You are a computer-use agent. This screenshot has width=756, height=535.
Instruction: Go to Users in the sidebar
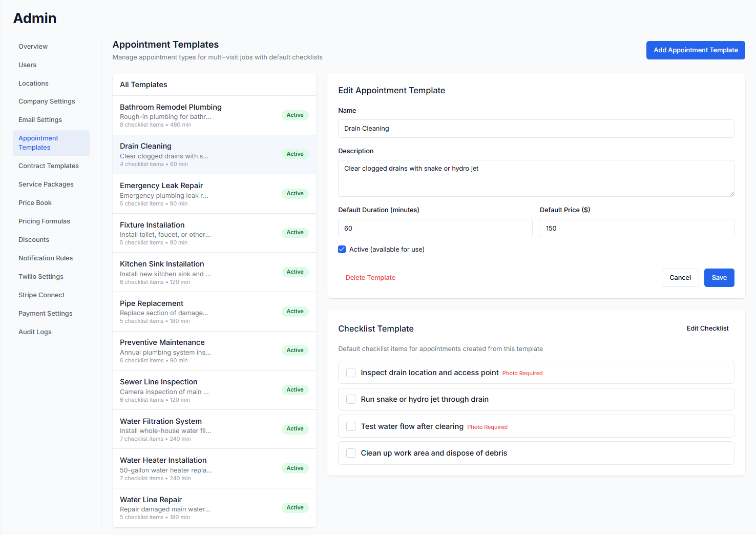pos(51,65)
